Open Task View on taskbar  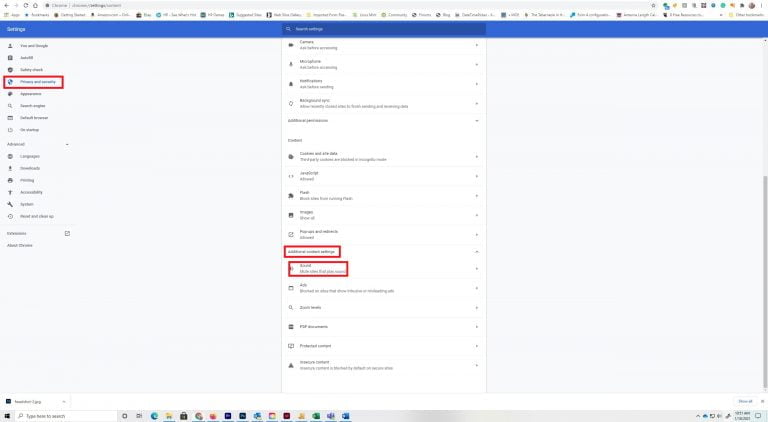139,416
